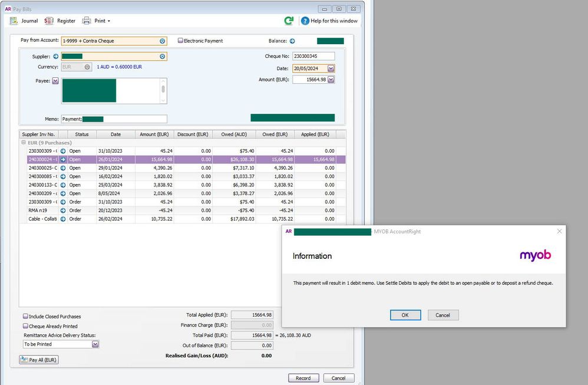Image resolution: width=588 pixels, height=385 pixels.
Task: Open the Print menu
Action: (x=100, y=21)
